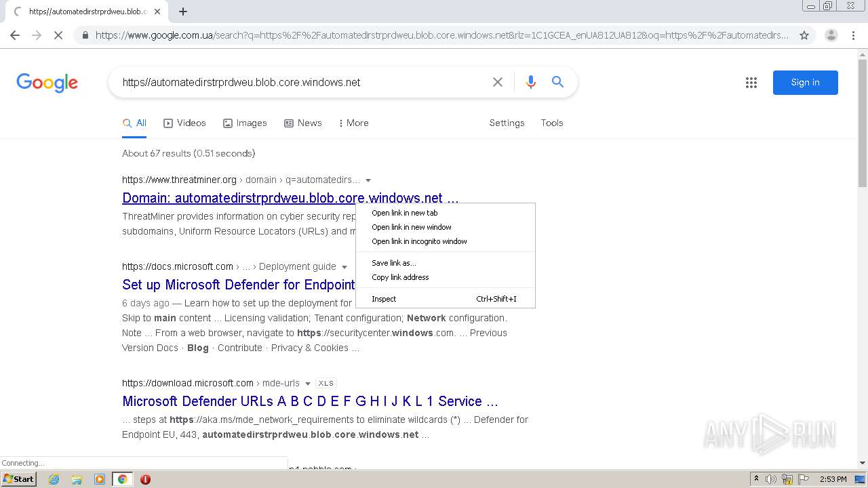Open media player taskbar icon
The image size is (868, 488).
point(100,479)
